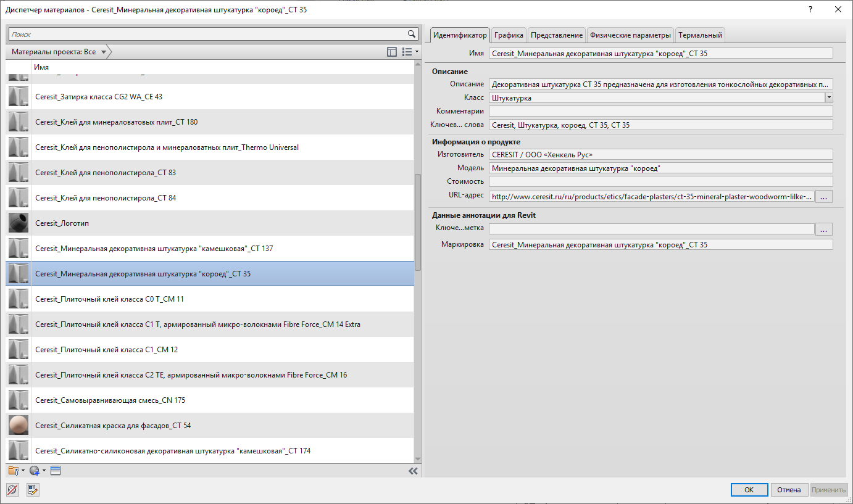
Task: Open the create new material menu
Action: [37, 471]
